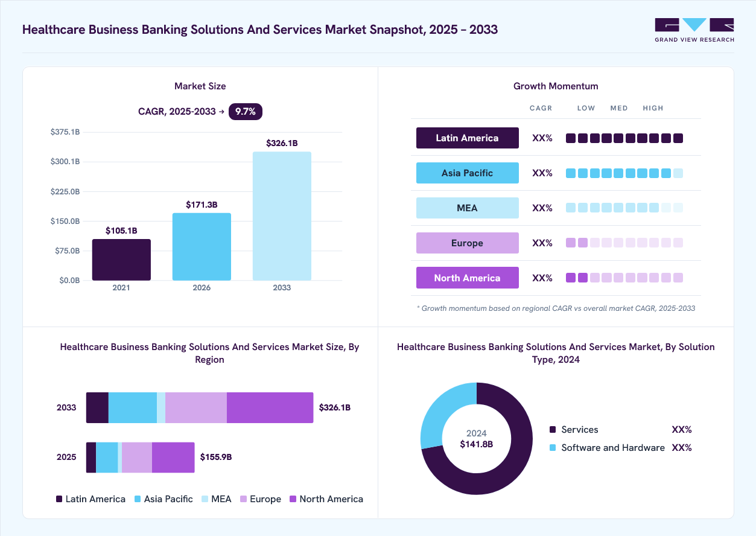Click the MEA XX% CAGR value
Screen dimensions: 756x536
(x=542, y=208)
